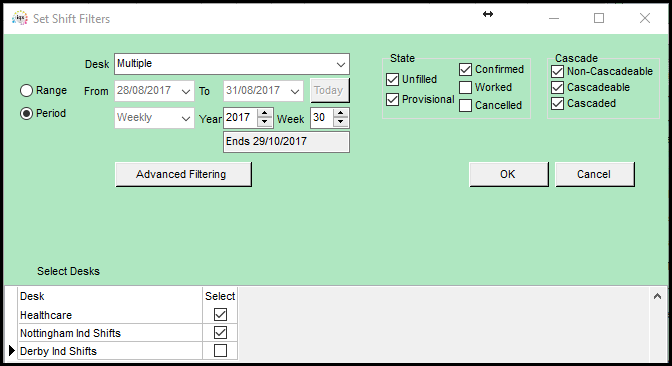The width and height of the screenshot is (672, 366).
Task: Open the From date picker dropdown
Action: coord(186,91)
